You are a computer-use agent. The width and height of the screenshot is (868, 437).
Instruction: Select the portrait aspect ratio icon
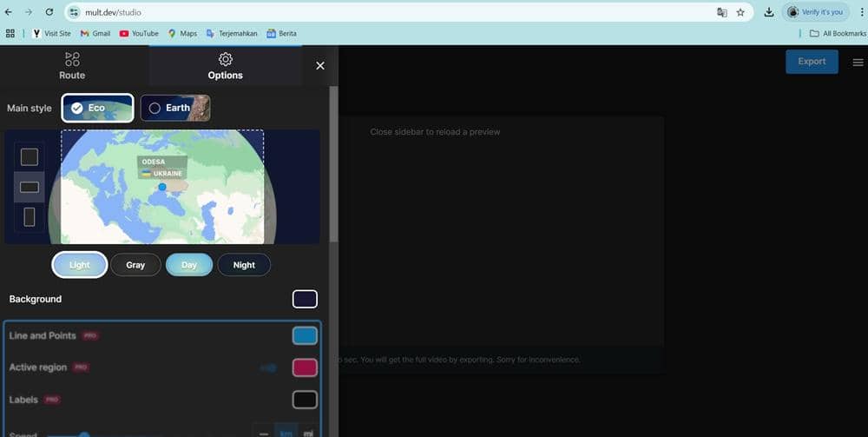[x=30, y=217]
